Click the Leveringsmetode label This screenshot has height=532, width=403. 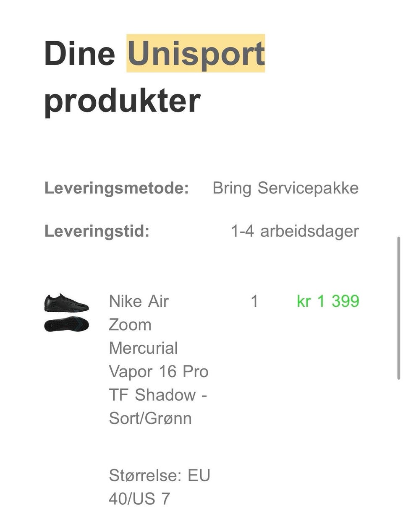click(117, 188)
